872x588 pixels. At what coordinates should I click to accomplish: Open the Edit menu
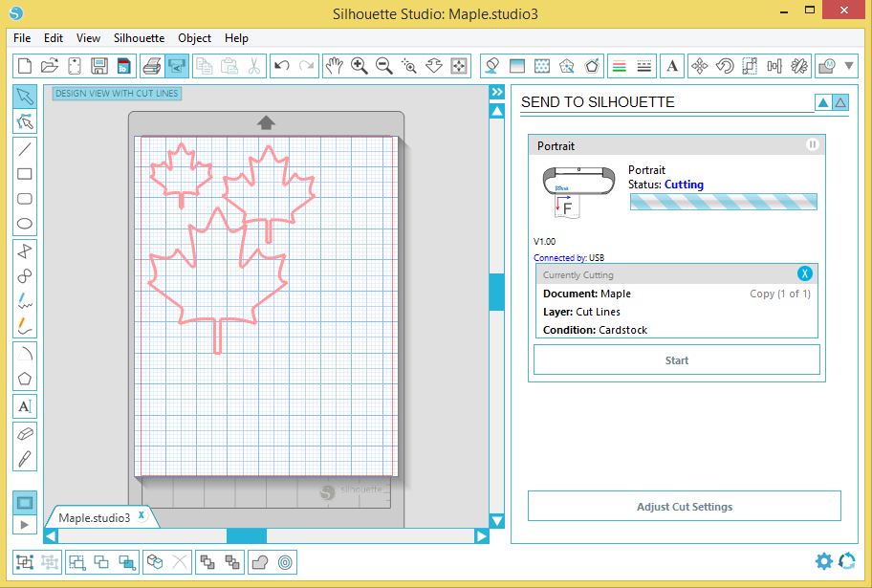(x=54, y=38)
